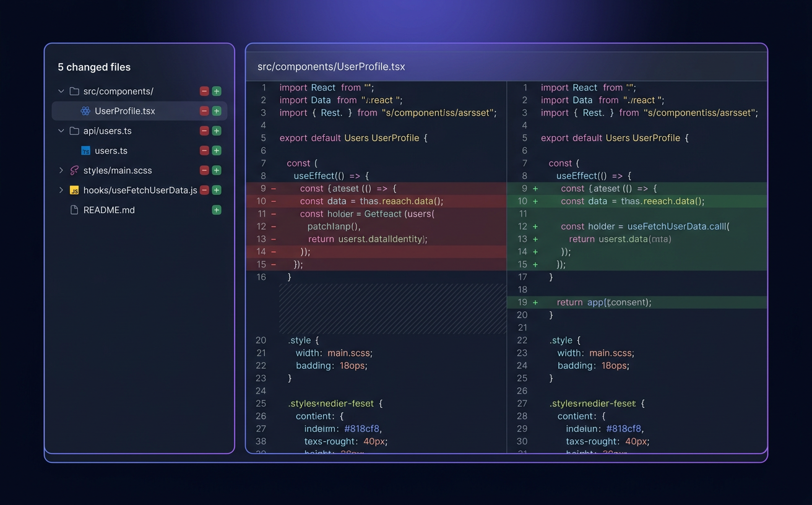
Task: Click the Sass icon beside styles/main.scss
Action: pyautogui.click(x=74, y=171)
